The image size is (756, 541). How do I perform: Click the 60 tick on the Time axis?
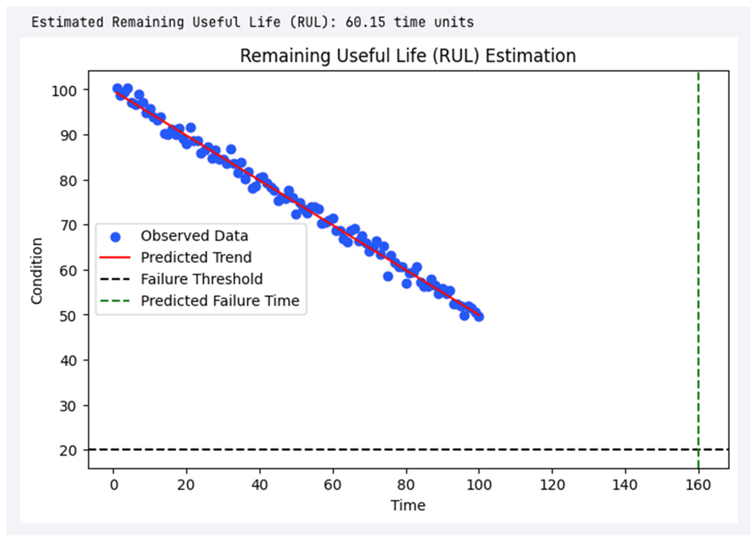333,485
